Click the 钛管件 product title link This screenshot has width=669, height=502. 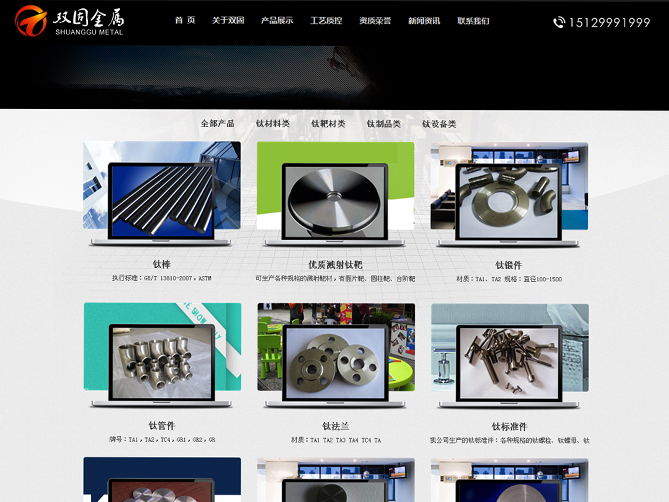point(162,426)
